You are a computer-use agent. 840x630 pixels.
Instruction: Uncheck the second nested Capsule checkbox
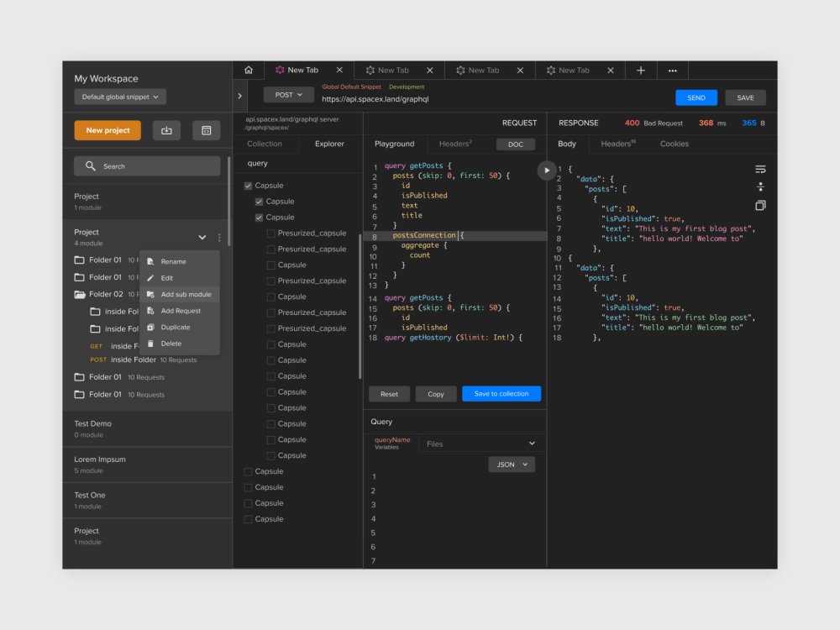click(x=260, y=218)
